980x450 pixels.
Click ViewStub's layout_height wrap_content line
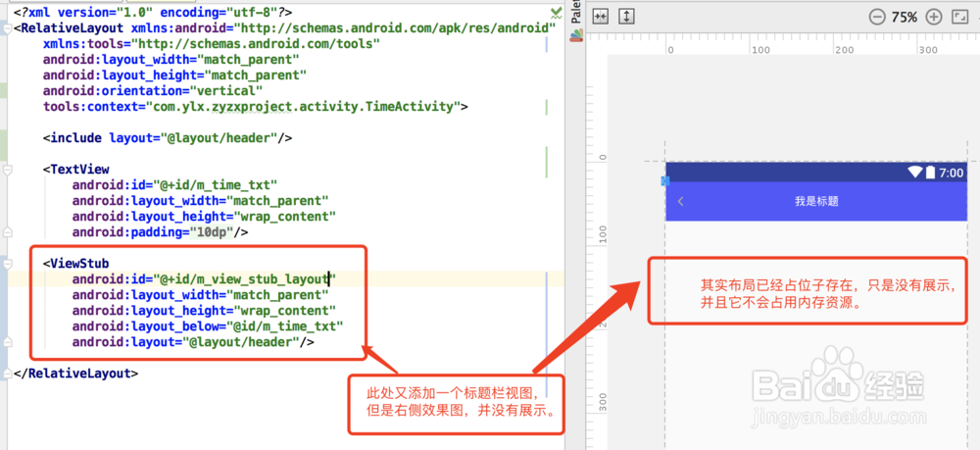tap(205, 311)
